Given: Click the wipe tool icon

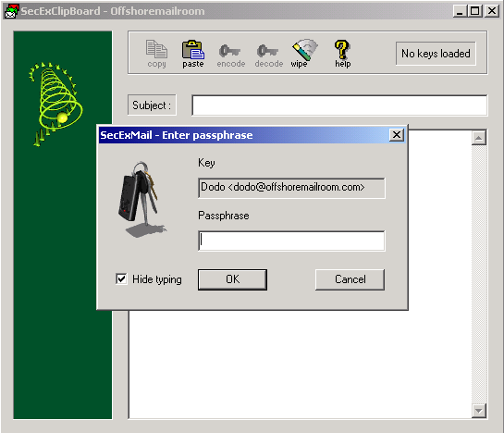Looking at the screenshot, I should coord(304,54).
